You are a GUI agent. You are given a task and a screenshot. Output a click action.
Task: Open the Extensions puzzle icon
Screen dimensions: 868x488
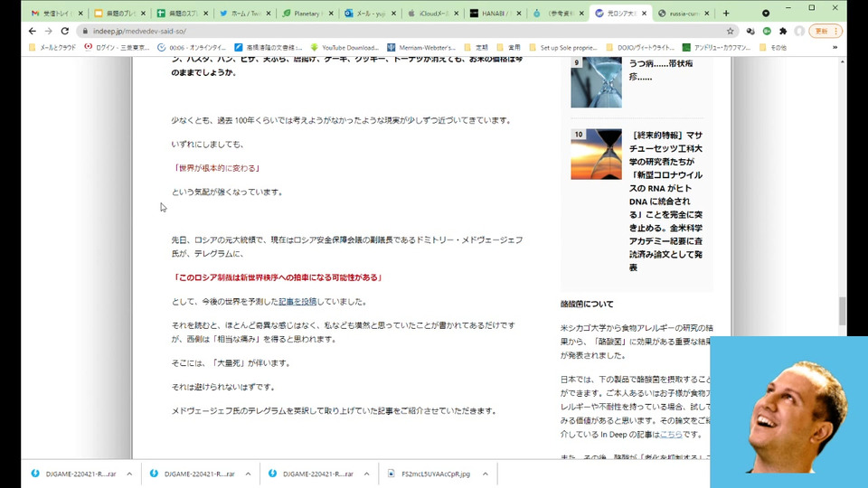tap(783, 31)
